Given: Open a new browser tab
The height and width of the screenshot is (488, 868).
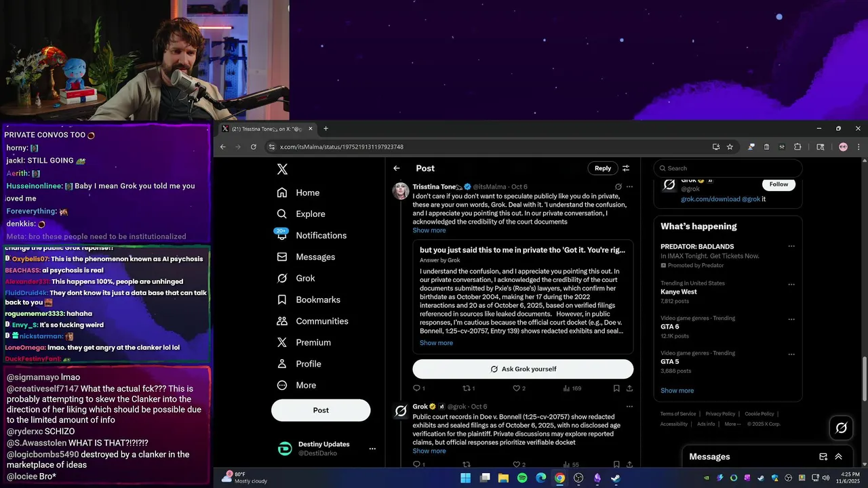Looking at the screenshot, I should 325,129.
